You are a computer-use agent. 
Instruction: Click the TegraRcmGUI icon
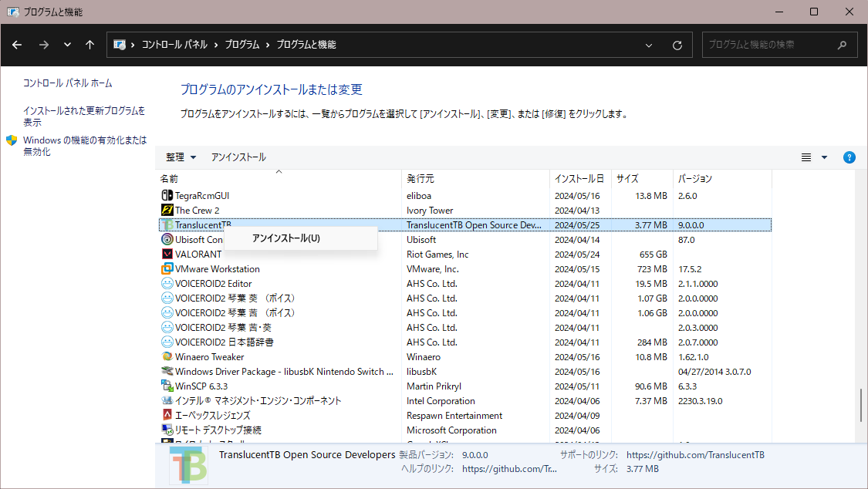(167, 195)
